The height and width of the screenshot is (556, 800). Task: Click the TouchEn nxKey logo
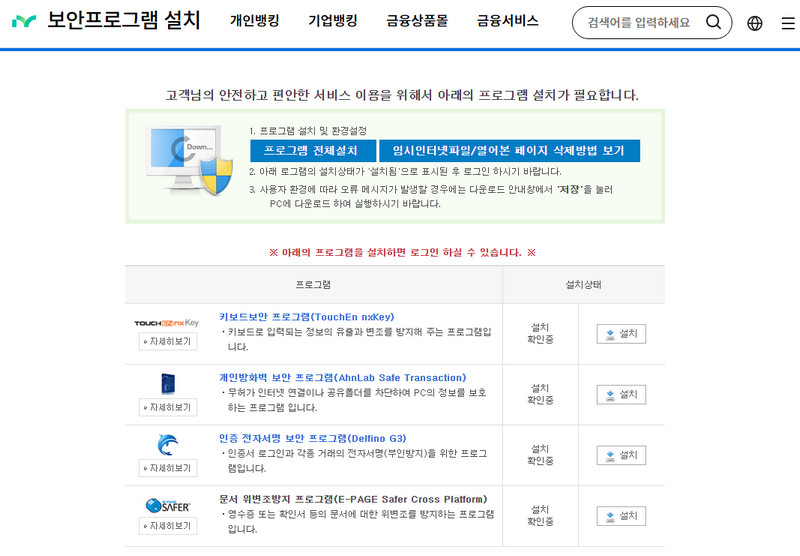coord(166,323)
